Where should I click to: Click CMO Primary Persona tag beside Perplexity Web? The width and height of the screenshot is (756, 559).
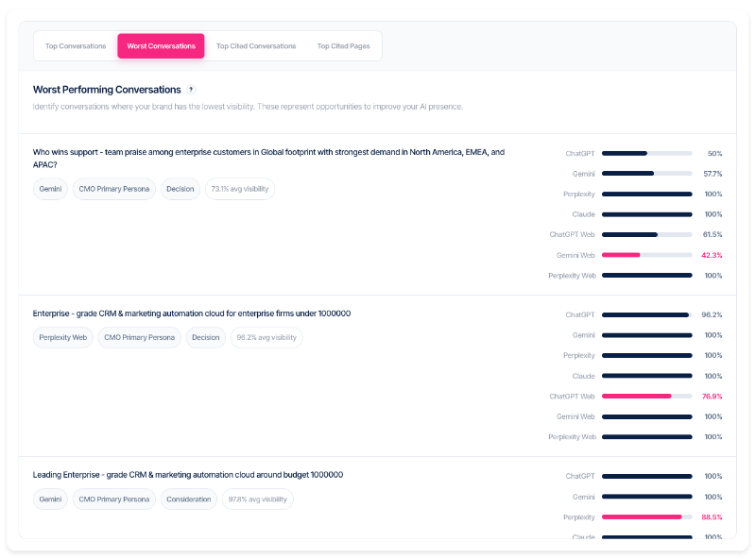[139, 337]
